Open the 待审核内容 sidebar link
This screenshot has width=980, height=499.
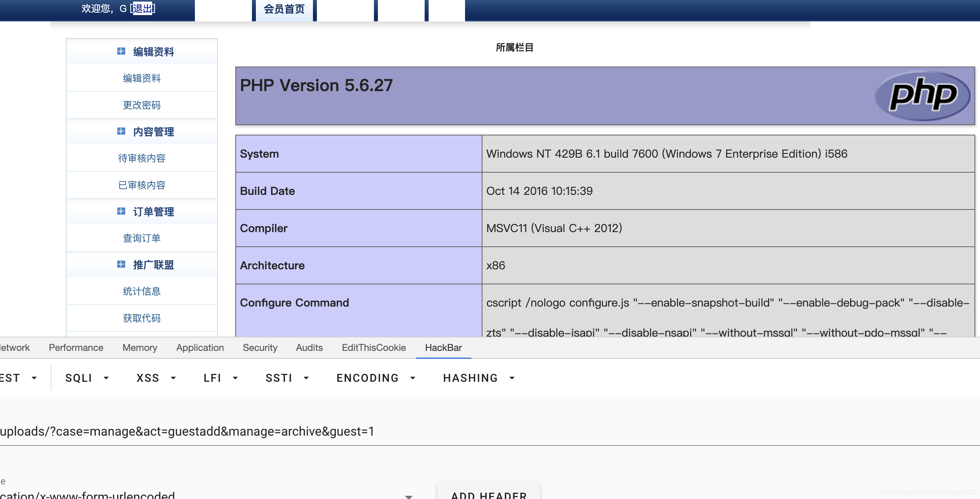142,158
